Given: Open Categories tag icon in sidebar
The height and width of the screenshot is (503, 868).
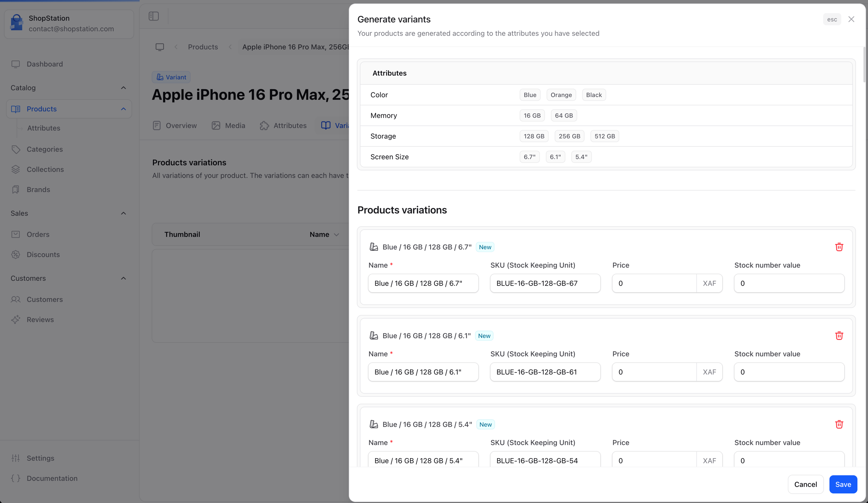Looking at the screenshot, I should (16, 149).
